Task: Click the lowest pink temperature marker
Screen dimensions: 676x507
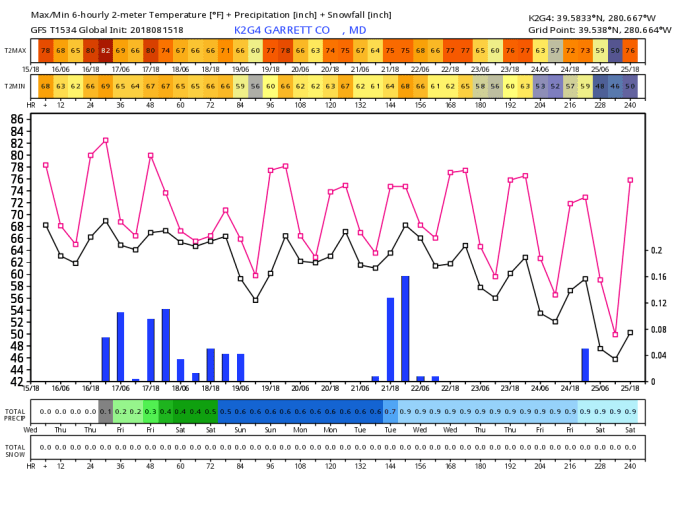Action: pos(615,334)
